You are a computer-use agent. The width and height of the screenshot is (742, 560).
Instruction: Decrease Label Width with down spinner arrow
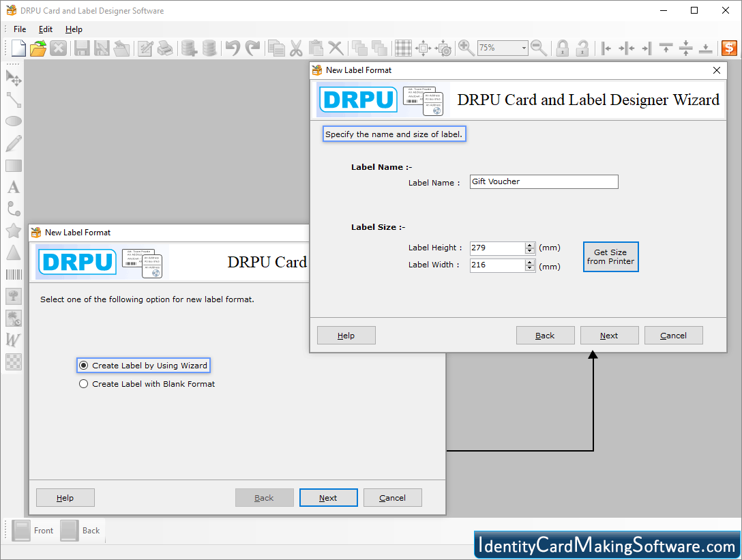(x=530, y=268)
